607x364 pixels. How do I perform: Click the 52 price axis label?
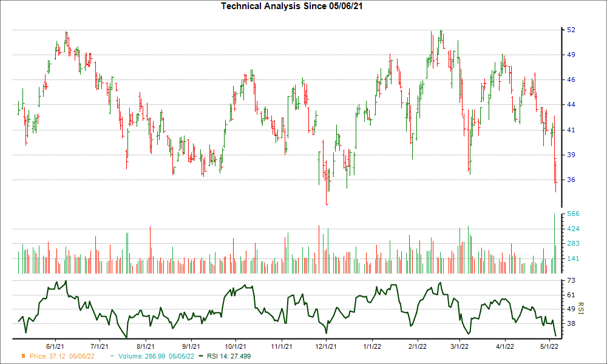click(571, 30)
